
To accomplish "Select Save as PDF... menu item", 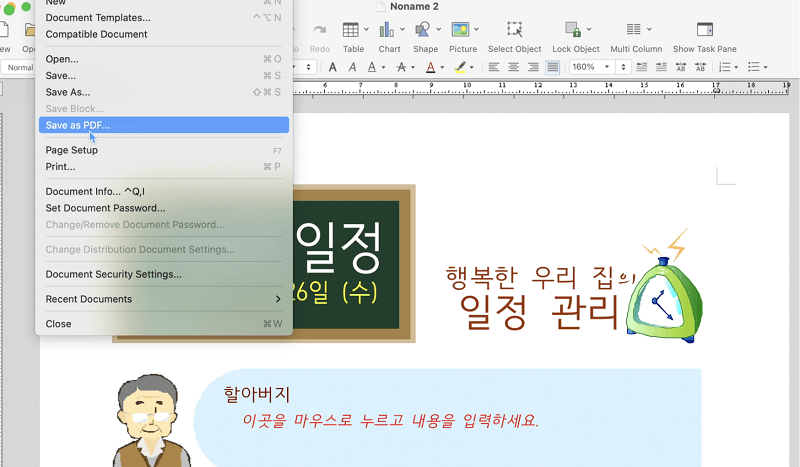I will (164, 125).
